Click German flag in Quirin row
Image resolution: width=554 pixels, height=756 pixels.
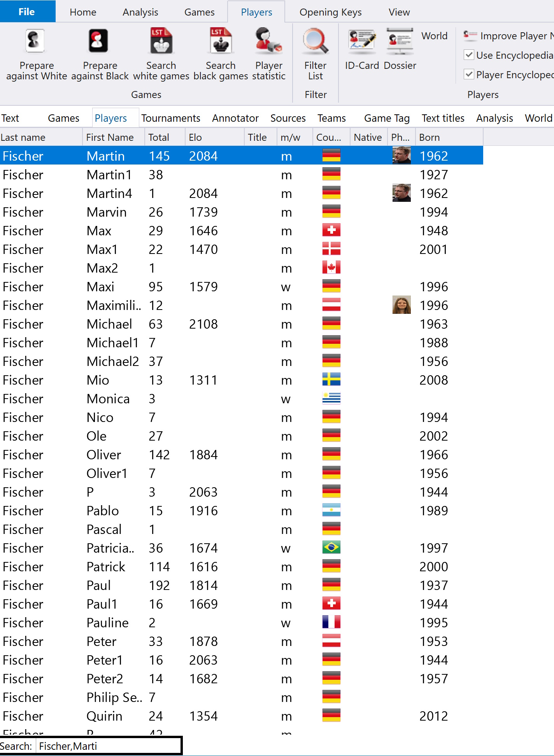[x=331, y=715]
